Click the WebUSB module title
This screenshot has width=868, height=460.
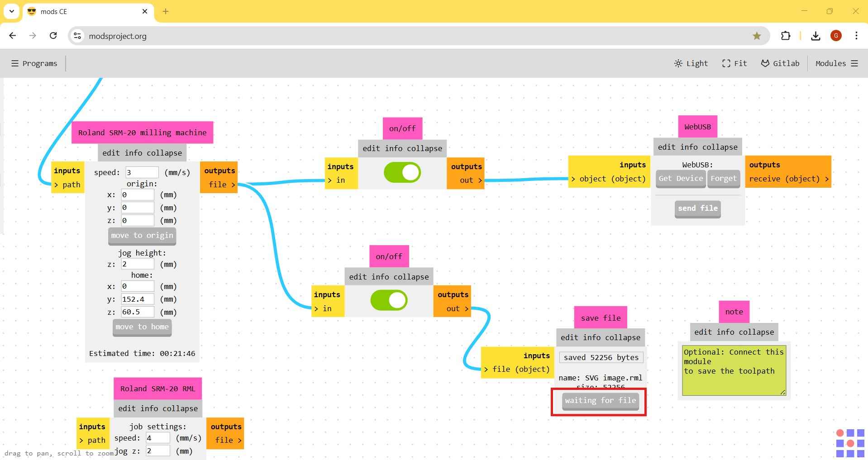coord(697,127)
